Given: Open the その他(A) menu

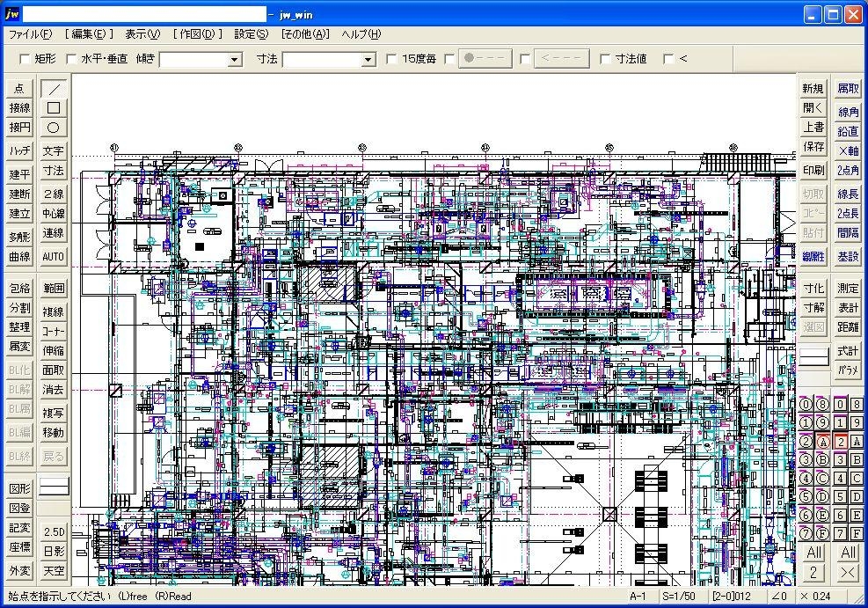Looking at the screenshot, I should (305, 34).
